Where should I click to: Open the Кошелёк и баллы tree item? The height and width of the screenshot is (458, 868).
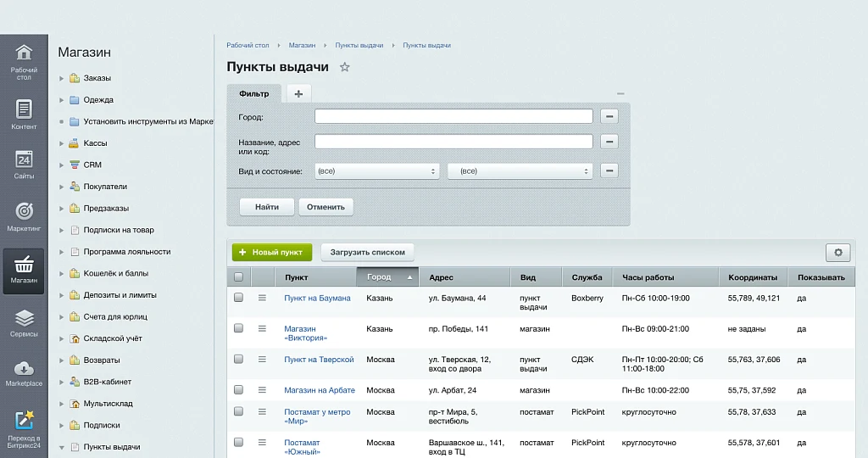(x=115, y=274)
